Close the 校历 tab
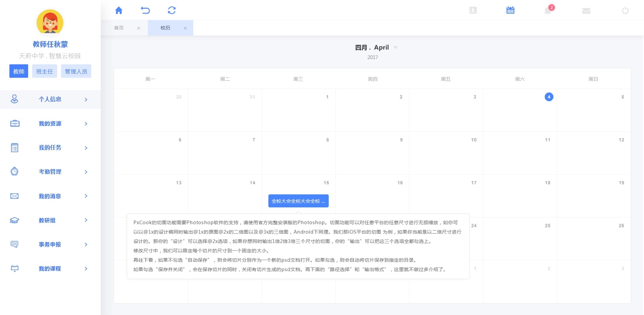 pyautogui.click(x=185, y=28)
